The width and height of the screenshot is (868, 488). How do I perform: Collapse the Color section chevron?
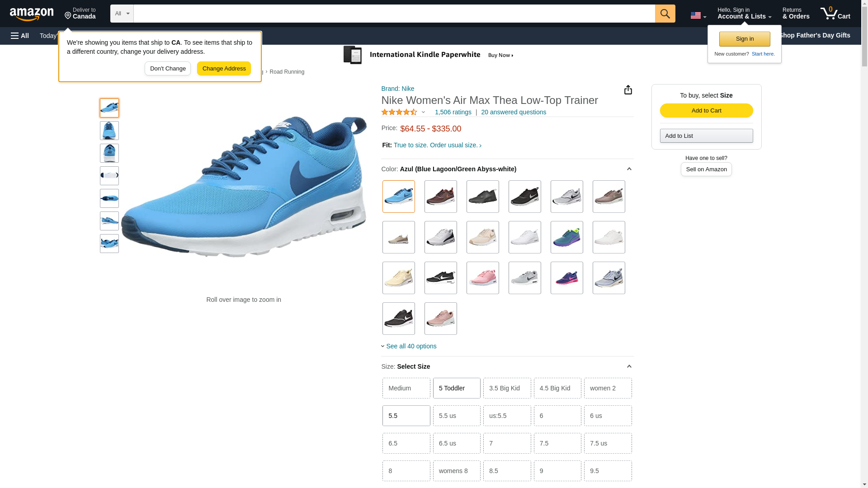(628, 169)
